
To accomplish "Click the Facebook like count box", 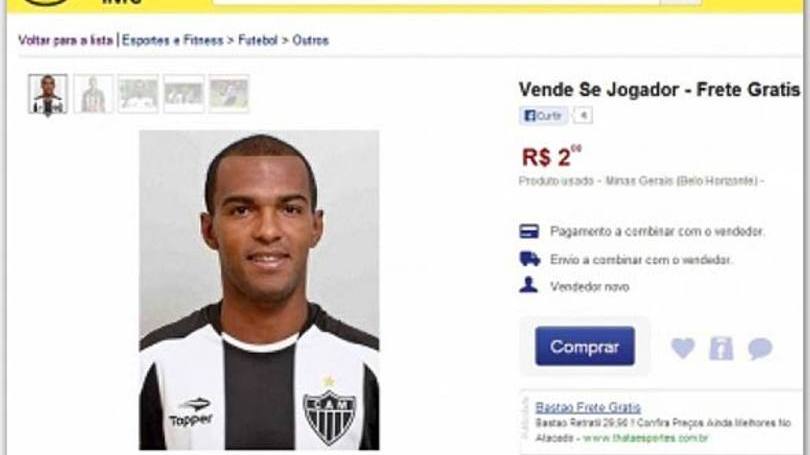I will tap(583, 116).
